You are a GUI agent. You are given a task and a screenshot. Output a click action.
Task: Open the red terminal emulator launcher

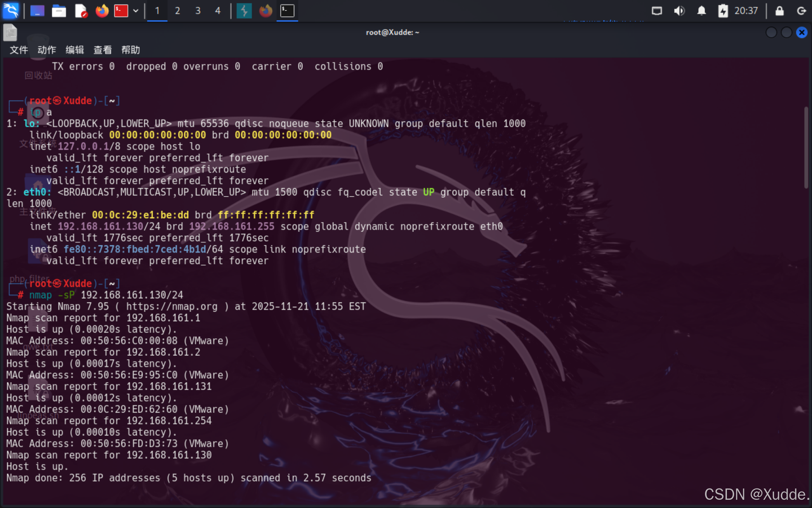point(121,11)
